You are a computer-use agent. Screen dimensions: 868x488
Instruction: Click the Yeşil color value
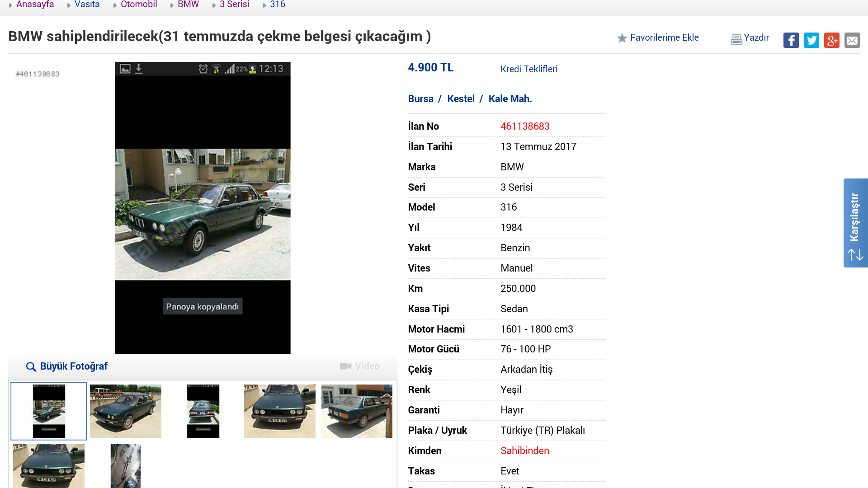511,390
